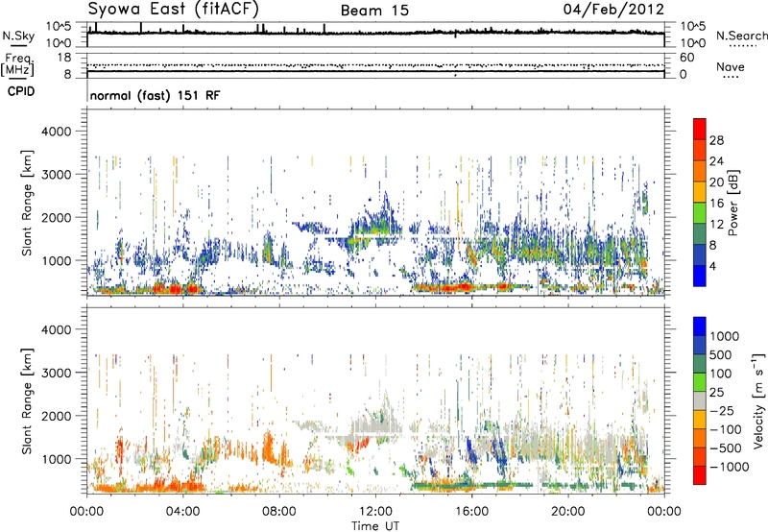
Task: Click the '60' Nave axis tick label
Action: point(686,58)
